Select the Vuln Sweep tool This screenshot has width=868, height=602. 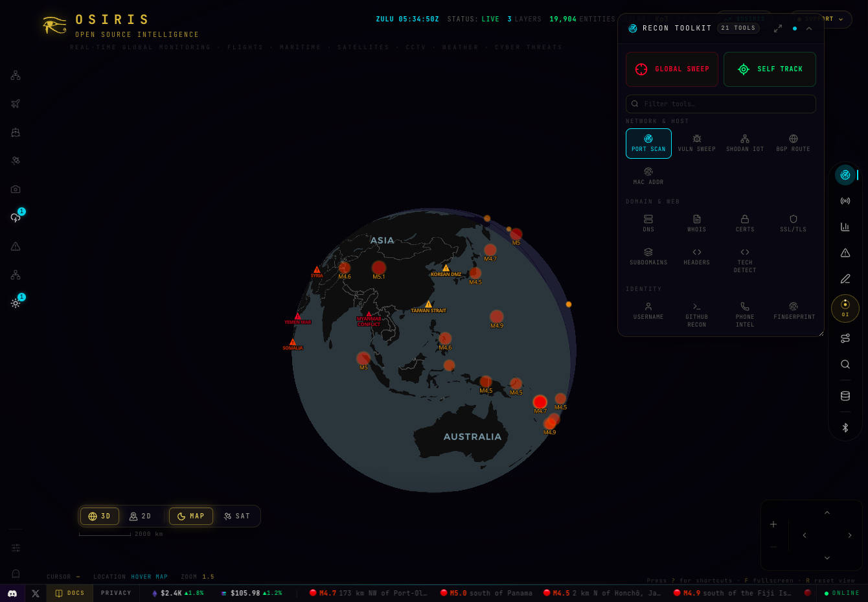(697, 143)
